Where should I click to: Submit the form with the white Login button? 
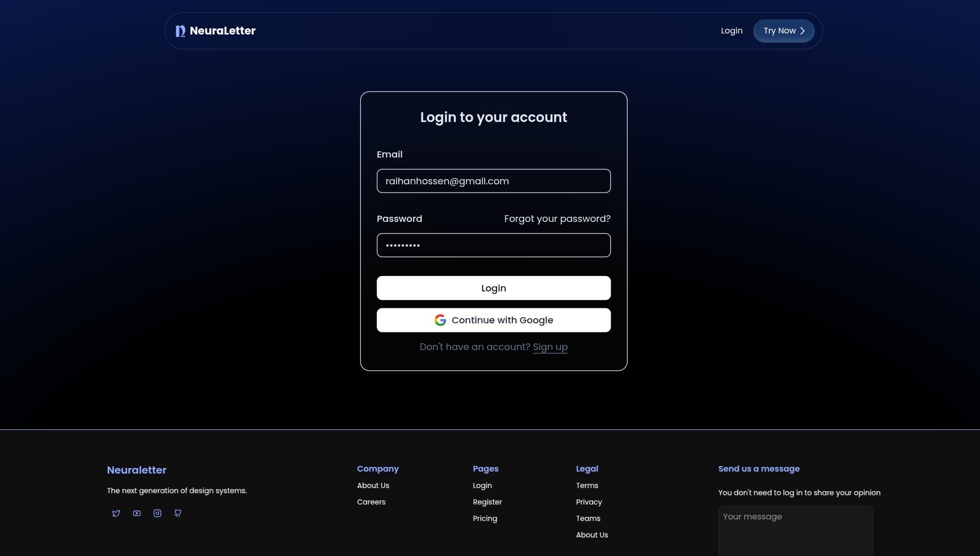[x=493, y=288]
